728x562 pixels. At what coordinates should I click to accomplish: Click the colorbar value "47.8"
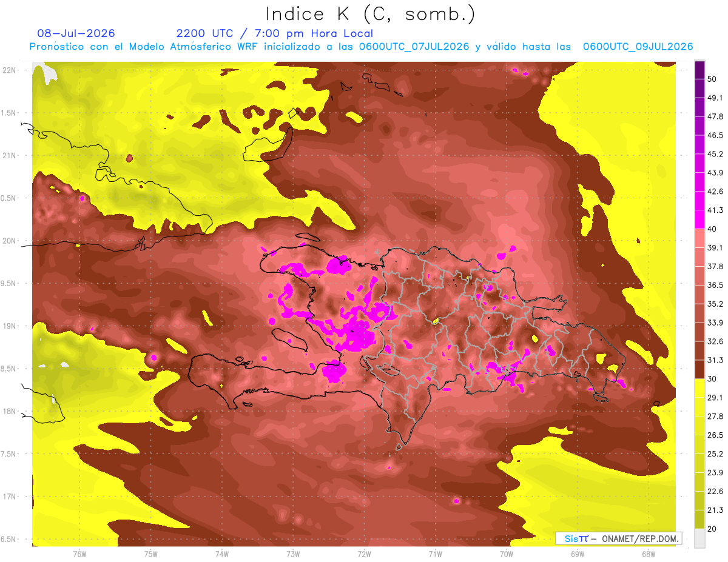tap(715, 116)
